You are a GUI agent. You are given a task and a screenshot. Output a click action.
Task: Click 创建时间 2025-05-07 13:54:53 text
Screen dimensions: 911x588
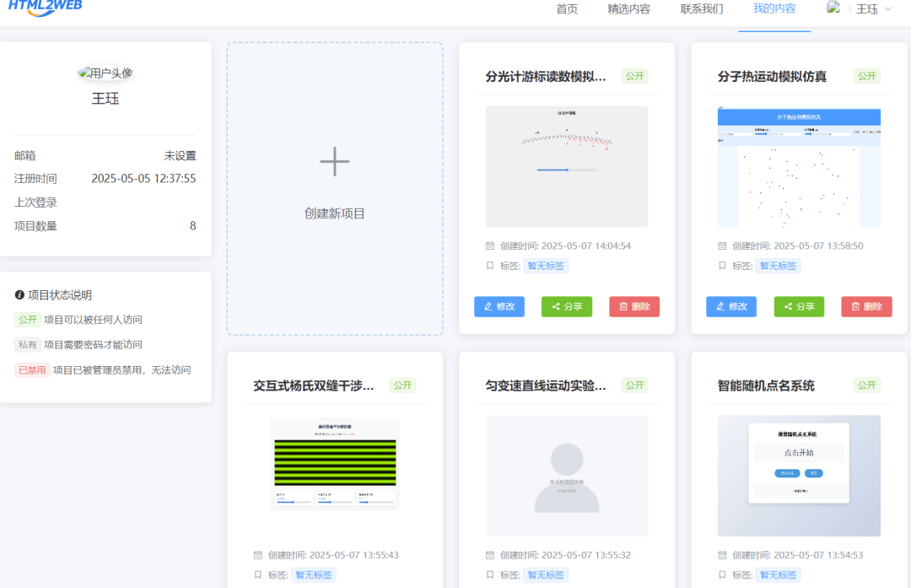[798, 555]
